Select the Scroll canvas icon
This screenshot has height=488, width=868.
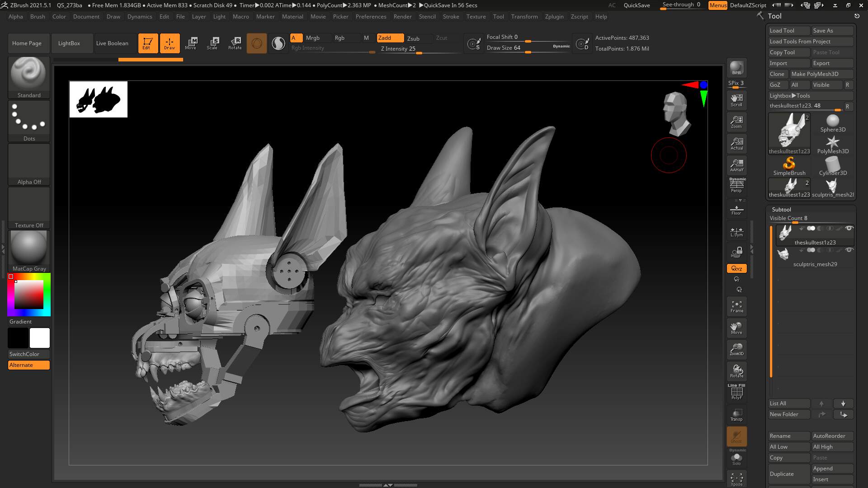pyautogui.click(x=736, y=100)
